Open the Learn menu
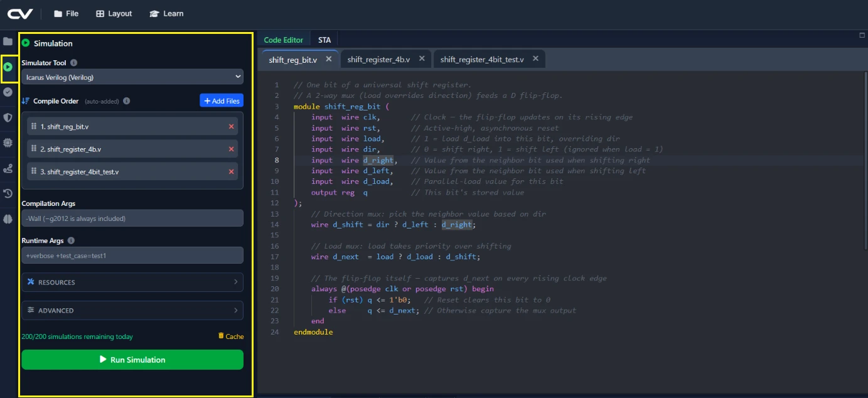 point(166,13)
